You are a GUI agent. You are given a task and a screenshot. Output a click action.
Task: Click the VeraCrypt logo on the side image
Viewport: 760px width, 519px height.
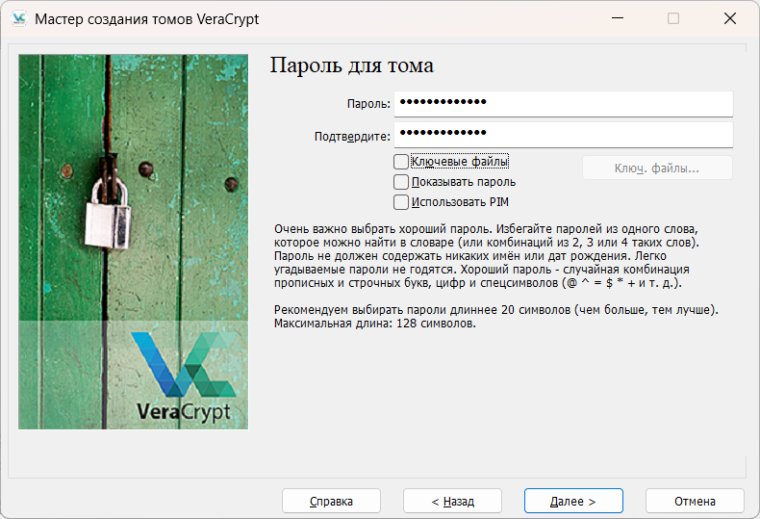pyautogui.click(x=183, y=378)
